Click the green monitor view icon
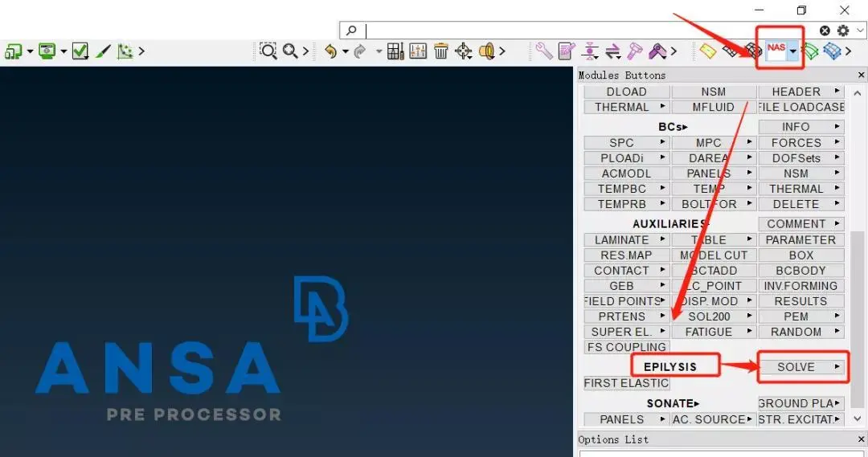 click(47, 51)
